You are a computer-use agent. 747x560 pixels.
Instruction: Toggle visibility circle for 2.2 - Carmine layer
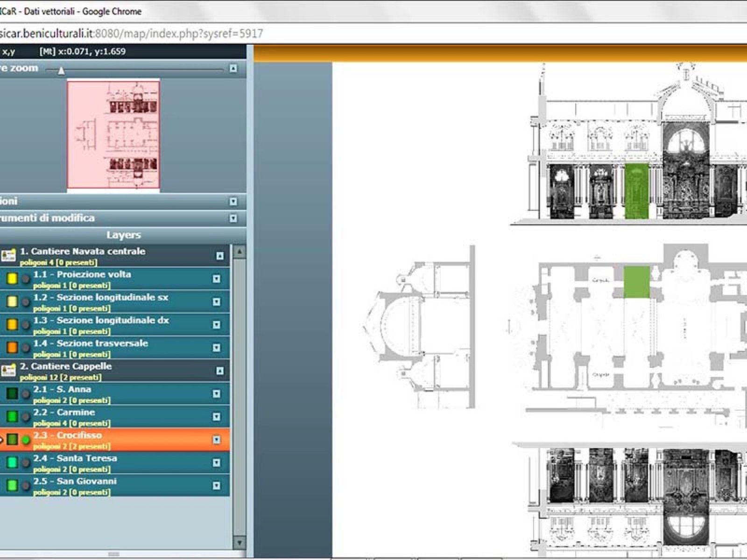click(26, 417)
